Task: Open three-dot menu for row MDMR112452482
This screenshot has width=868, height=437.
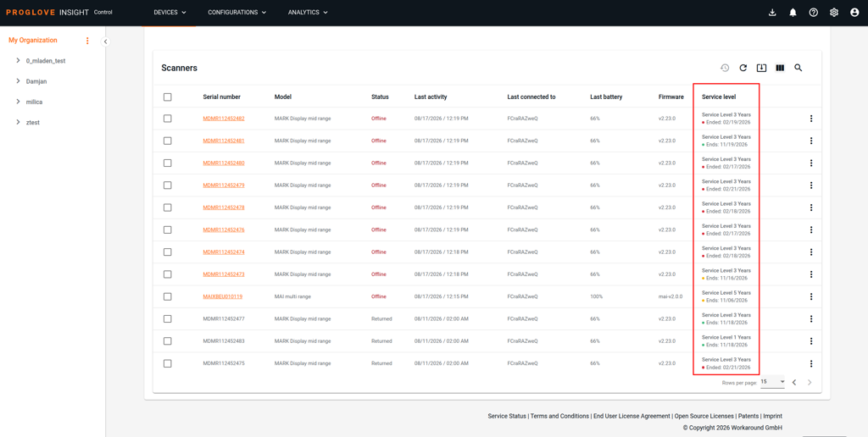Action: pos(811,119)
